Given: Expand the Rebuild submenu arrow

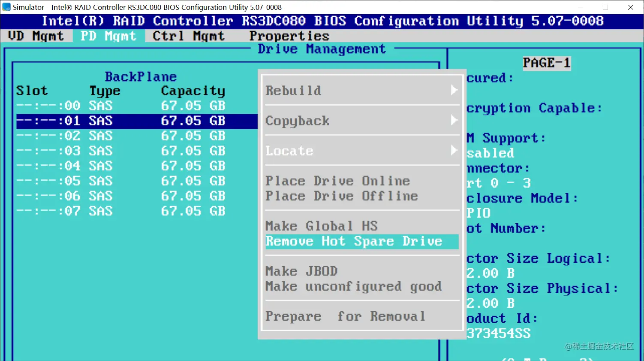Looking at the screenshot, I should tap(454, 90).
